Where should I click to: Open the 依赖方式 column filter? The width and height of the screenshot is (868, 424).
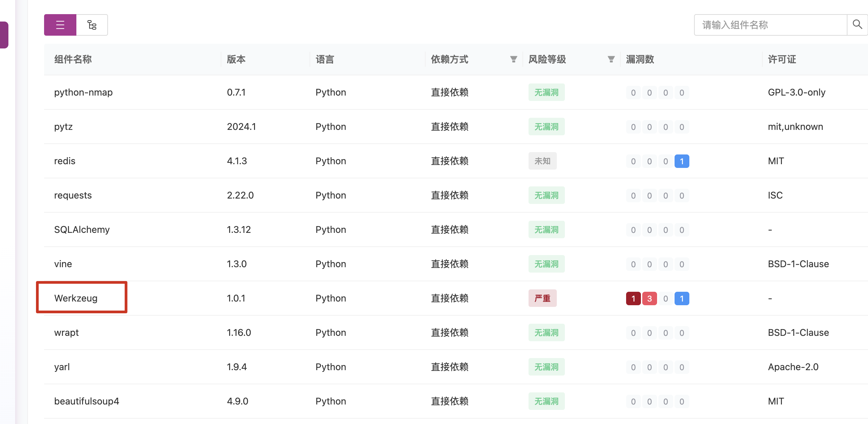click(x=513, y=59)
